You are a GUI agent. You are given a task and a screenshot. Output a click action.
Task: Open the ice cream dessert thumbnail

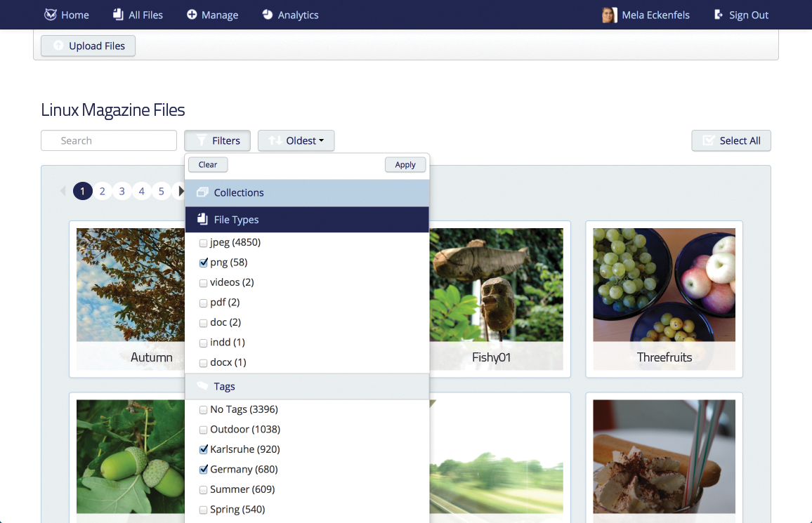(664, 458)
